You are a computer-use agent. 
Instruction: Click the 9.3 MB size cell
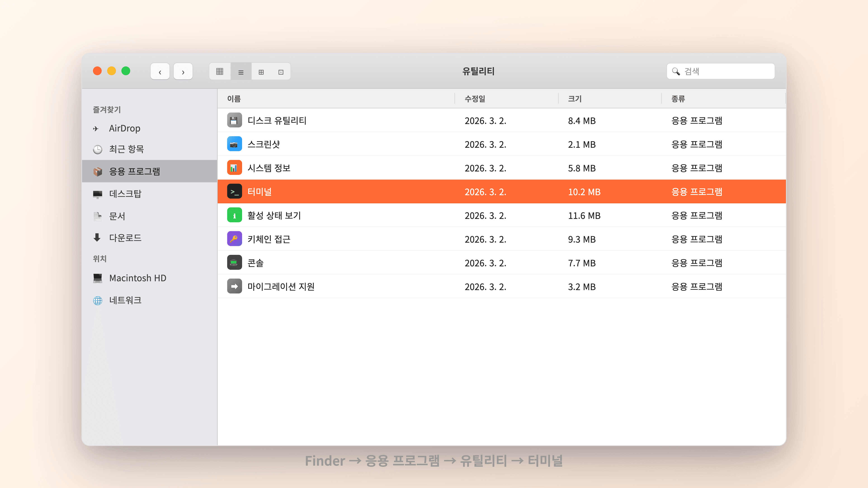pyautogui.click(x=582, y=239)
